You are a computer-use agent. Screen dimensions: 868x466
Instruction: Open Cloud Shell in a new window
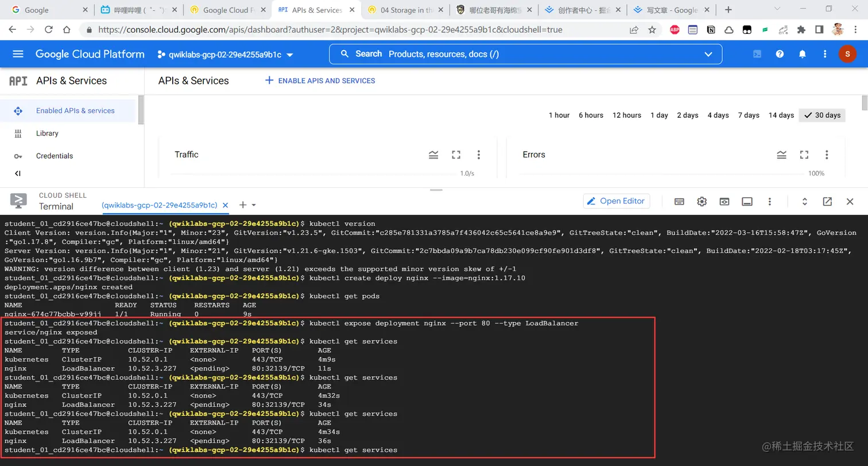click(x=827, y=201)
